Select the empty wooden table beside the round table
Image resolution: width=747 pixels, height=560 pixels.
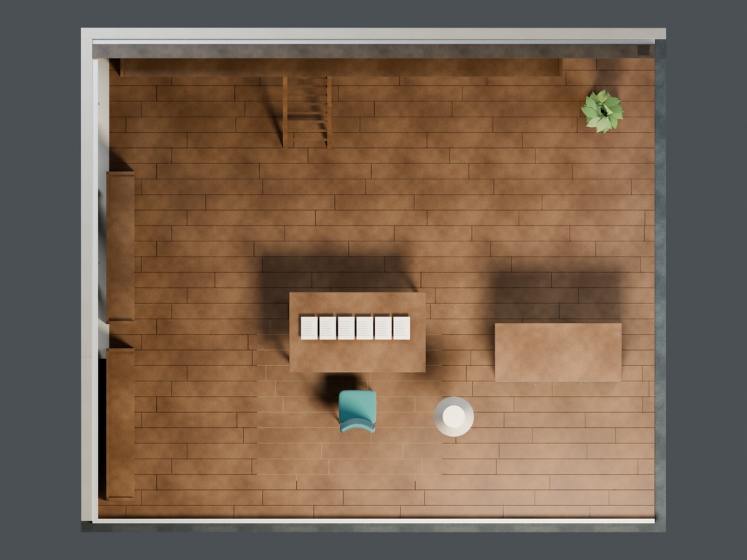pos(558,352)
